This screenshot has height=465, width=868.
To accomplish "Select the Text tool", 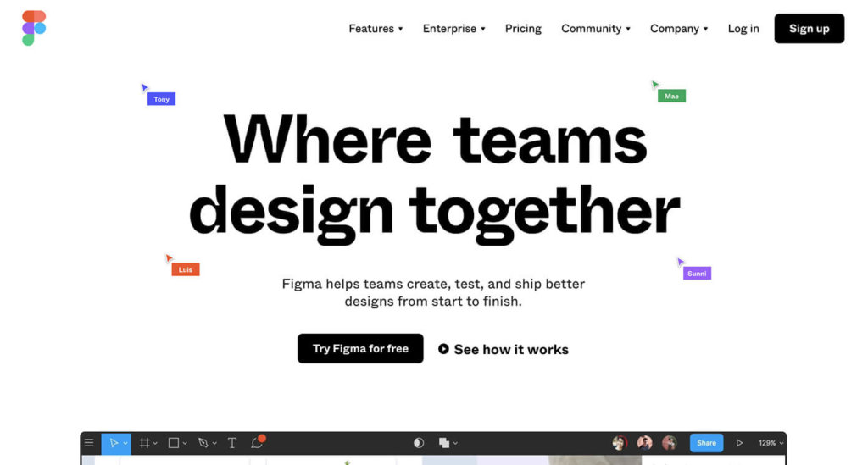I will 232,443.
